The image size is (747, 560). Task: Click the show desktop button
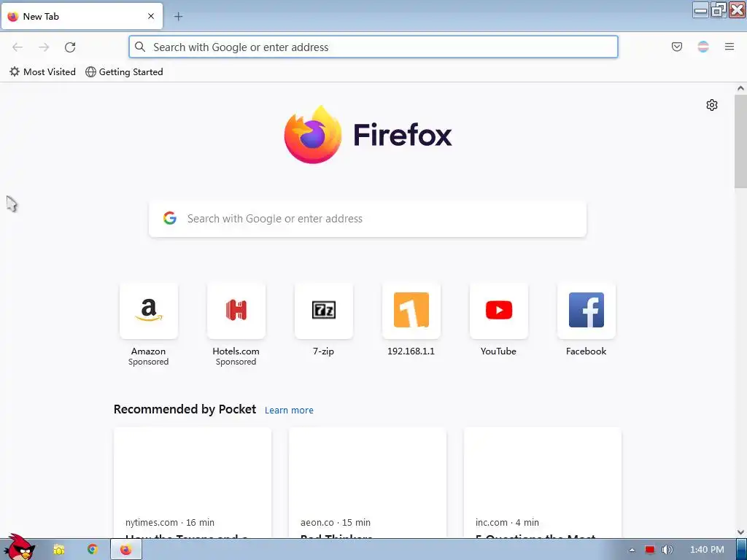coord(742,550)
